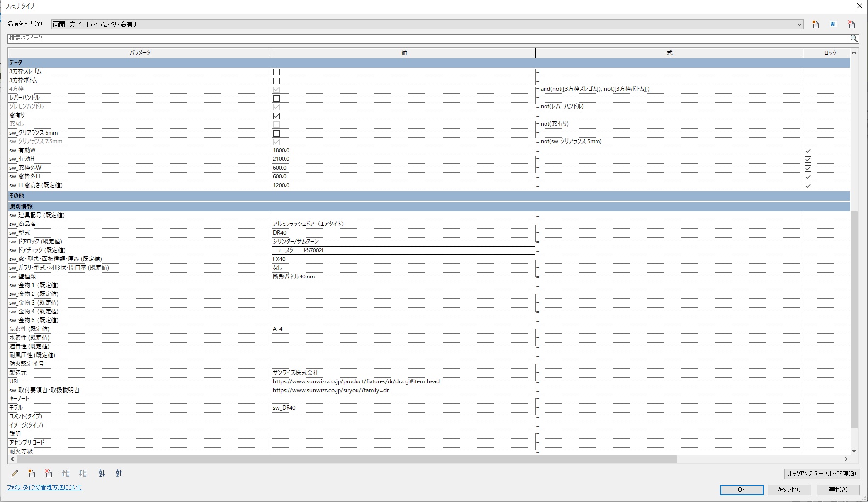Click the Delete Type icon at top right
868x502 pixels.
point(851,24)
